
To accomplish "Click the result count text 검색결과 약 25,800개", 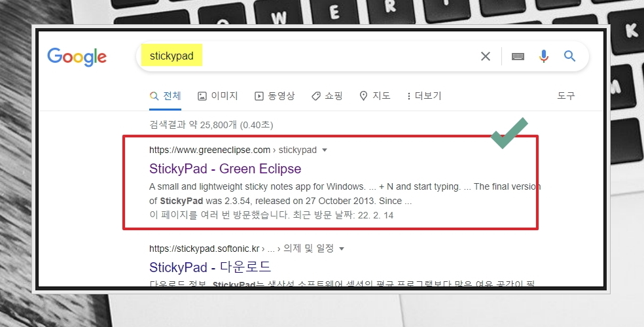I will [x=211, y=125].
